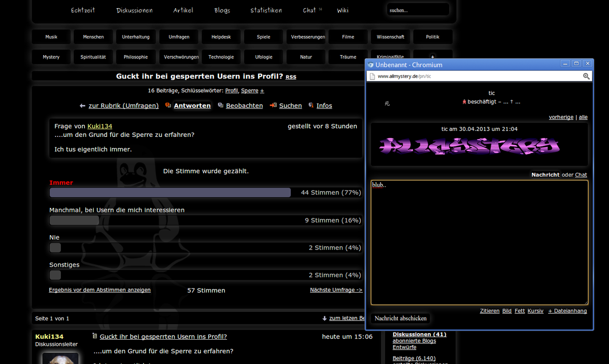Click Zitieren below message box
Image resolution: width=609 pixels, height=364 pixels.
pyautogui.click(x=490, y=311)
